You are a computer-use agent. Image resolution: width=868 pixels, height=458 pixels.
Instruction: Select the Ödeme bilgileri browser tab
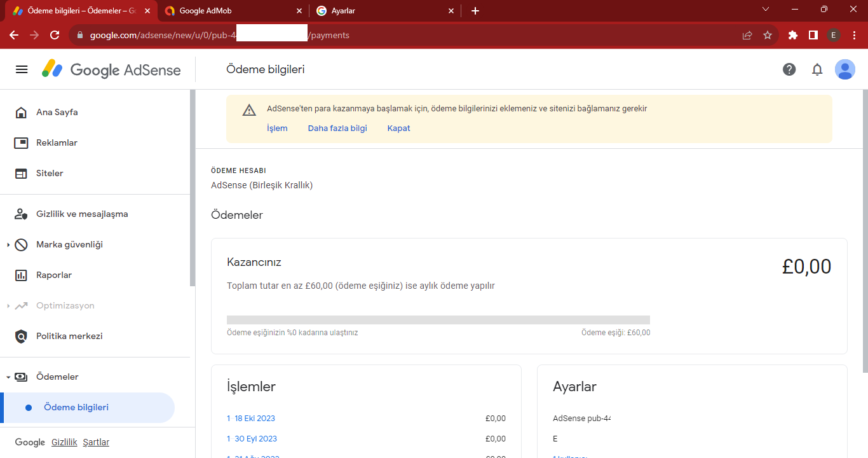(x=81, y=11)
